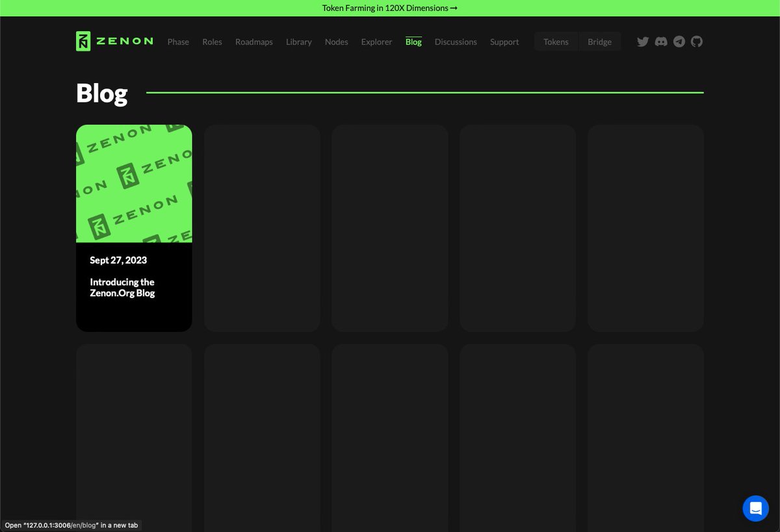Select the active Blog nav item

click(x=413, y=42)
